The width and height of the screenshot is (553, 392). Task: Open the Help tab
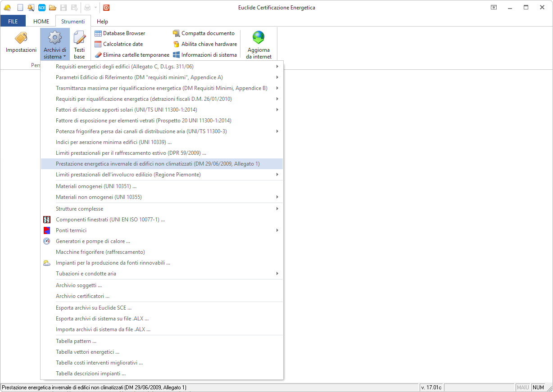click(102, 21)
